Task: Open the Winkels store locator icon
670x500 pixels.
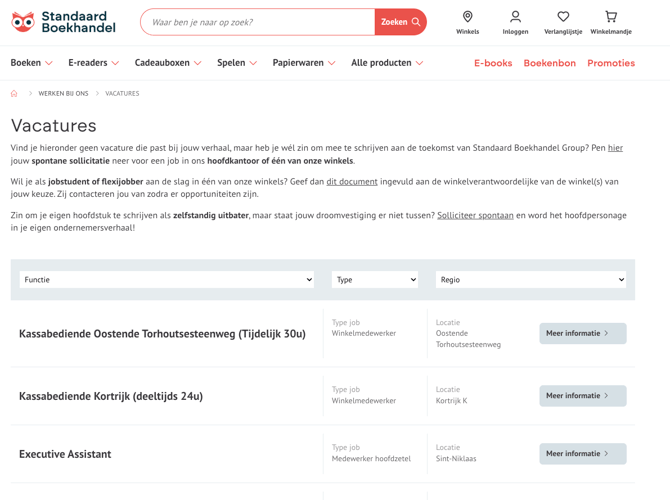Action: click(467, 22)
